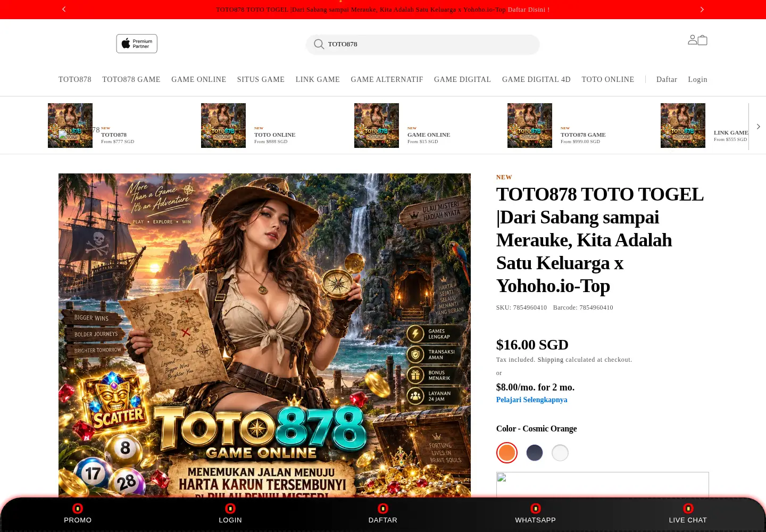Click the Color - Cosmic Orange label
766x532 pixels.
click(536, 429)
